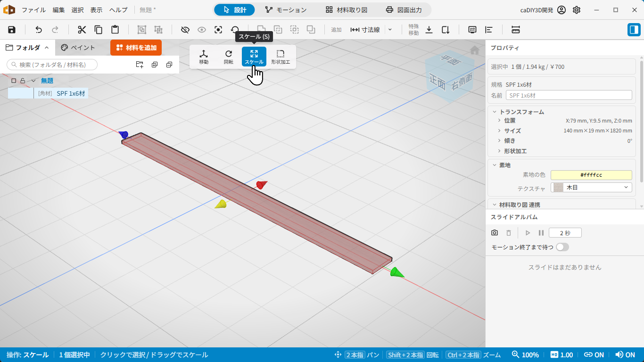Open the テクスチャ 木目 dropdown
Image resolution: width=644 pixels, height=362 pixels.
click(591, 188)
